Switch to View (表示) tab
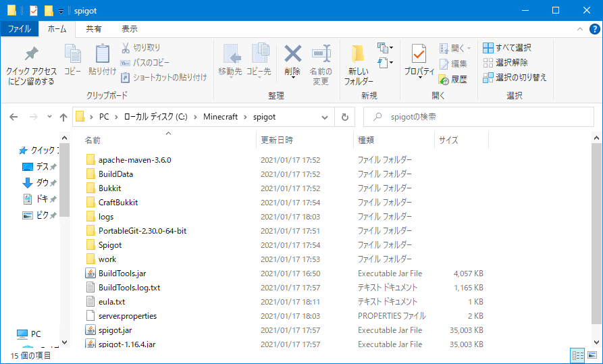 [x=130, y=29]
